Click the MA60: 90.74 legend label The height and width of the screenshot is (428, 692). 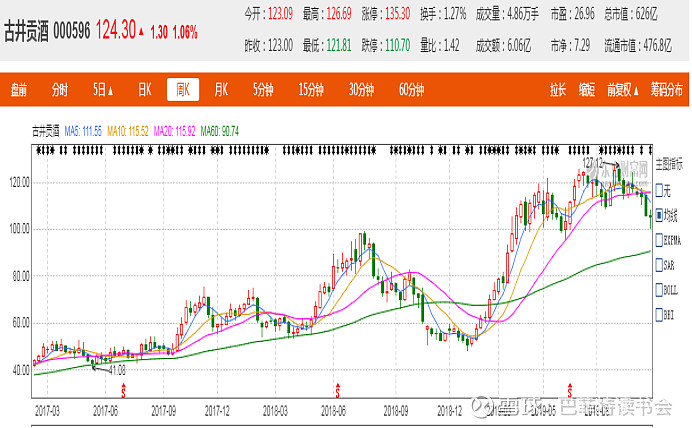219,131
